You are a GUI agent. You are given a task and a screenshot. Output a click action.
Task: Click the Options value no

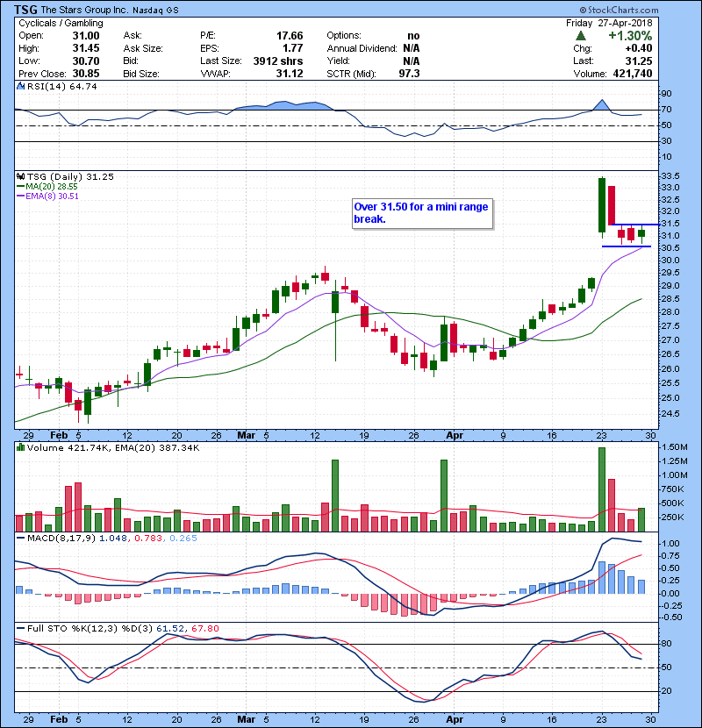coord(413,36)
